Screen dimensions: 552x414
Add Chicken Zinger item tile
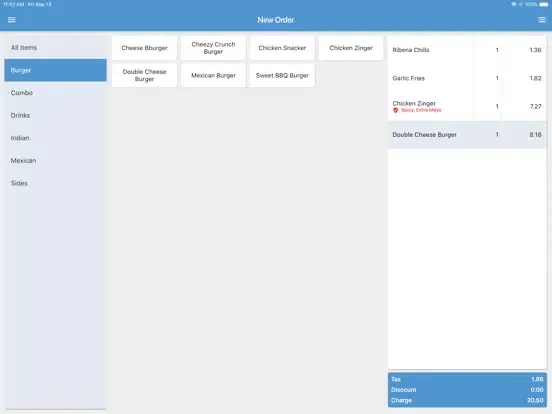tap(351, 48)
